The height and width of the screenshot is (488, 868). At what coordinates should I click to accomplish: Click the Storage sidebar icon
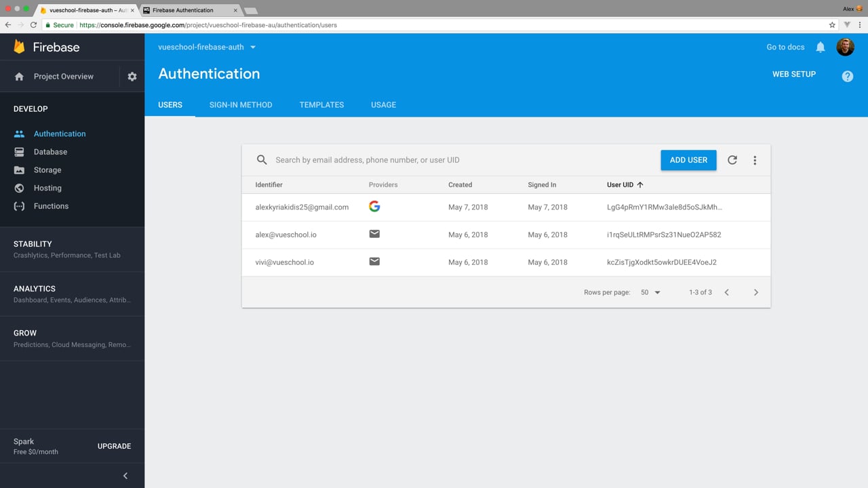tap(19, 170)
